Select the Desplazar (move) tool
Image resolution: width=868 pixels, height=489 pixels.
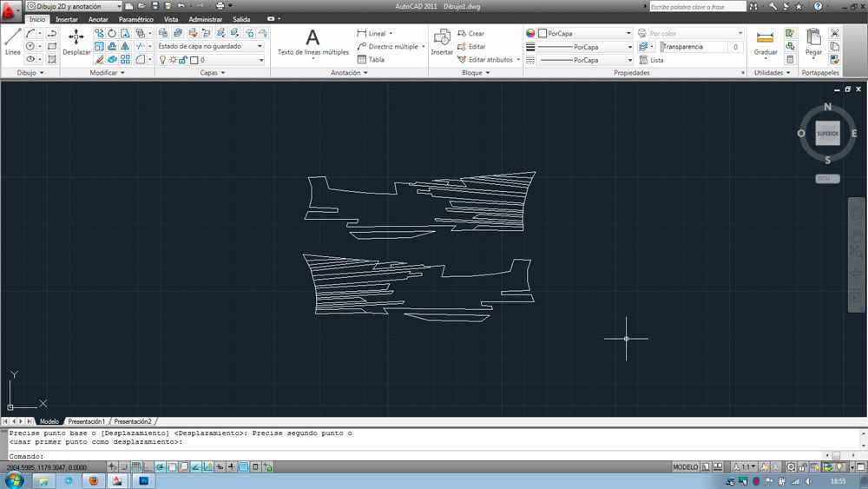(76, 42)
